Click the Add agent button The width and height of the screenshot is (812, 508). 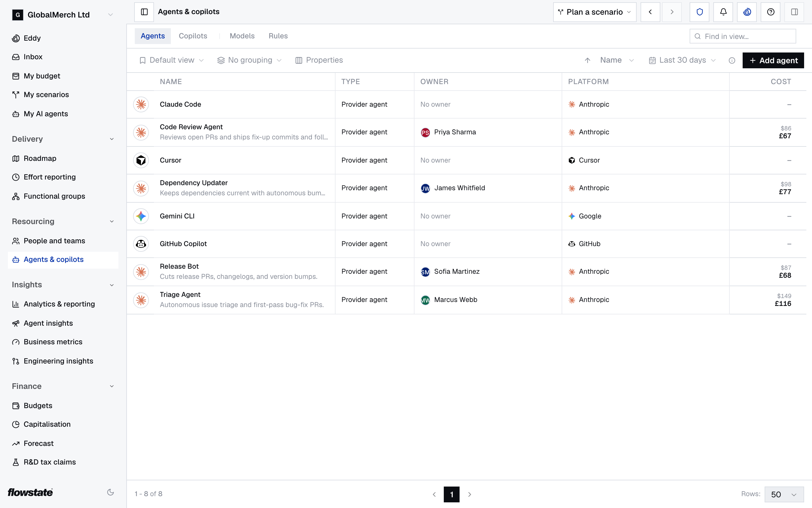point(773,60)
